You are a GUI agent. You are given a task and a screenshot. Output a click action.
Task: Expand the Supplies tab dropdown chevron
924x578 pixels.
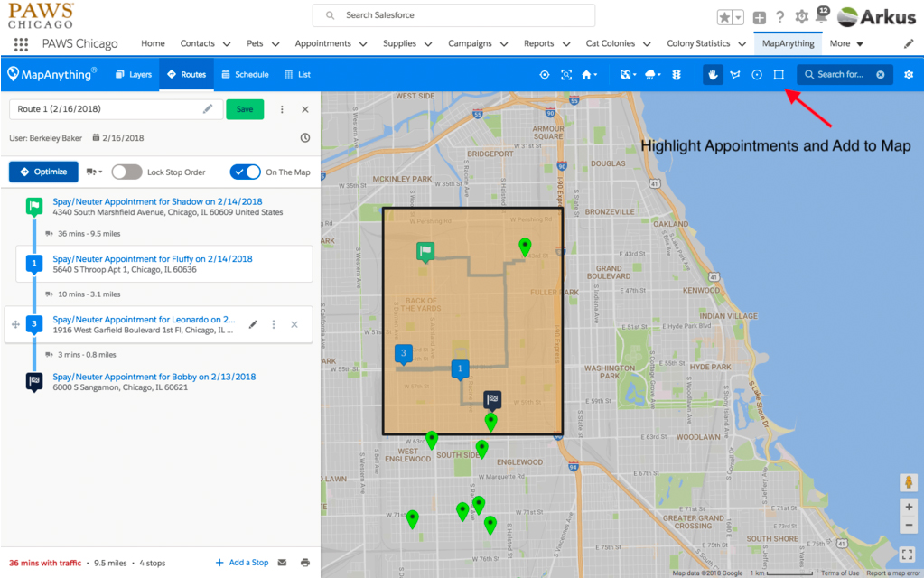click(x=428, y=44)
